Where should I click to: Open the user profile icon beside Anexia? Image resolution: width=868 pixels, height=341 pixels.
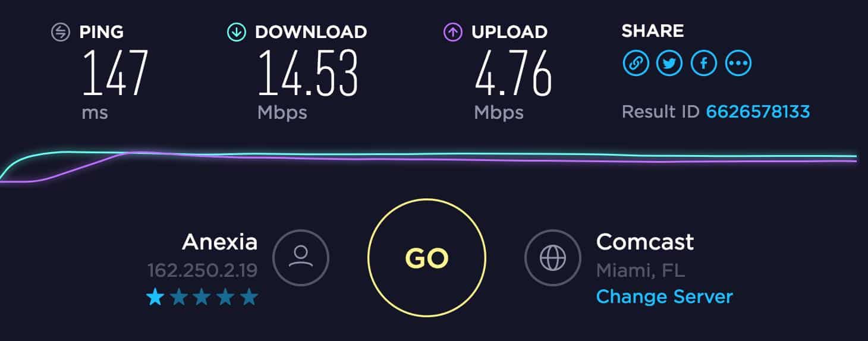point(301,257)
